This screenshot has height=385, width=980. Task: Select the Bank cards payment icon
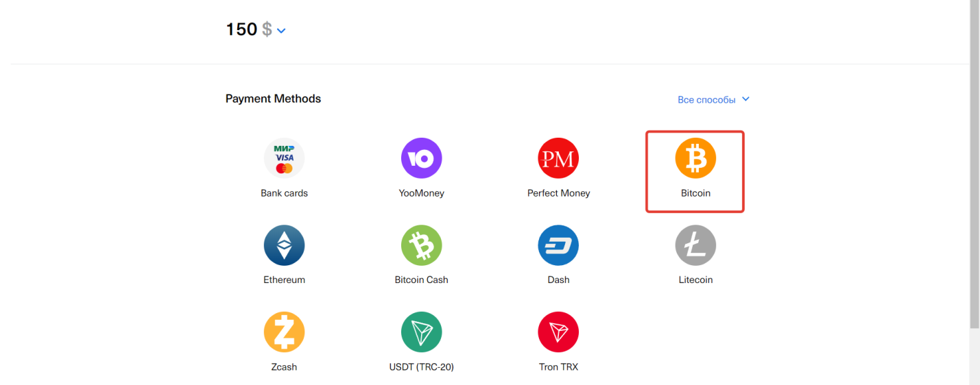284,158
